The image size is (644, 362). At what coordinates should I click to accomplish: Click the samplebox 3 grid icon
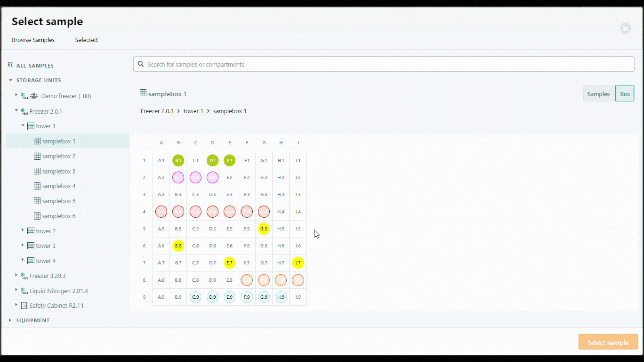tap(37, 171)
